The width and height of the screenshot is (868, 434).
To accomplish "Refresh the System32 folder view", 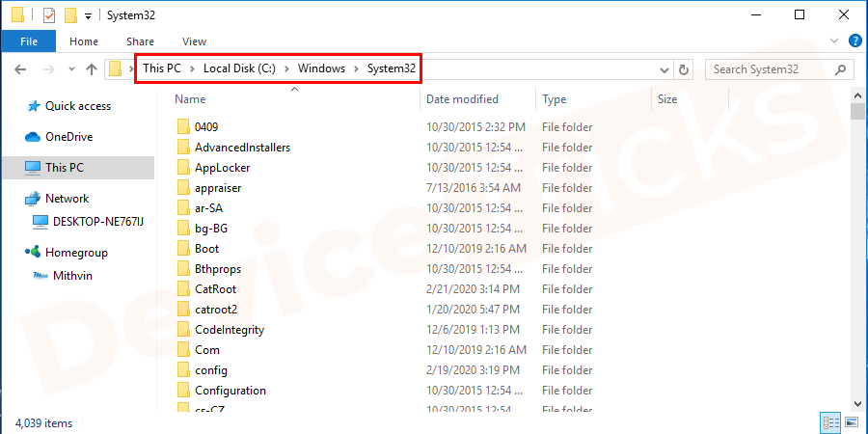I will 684,69.
